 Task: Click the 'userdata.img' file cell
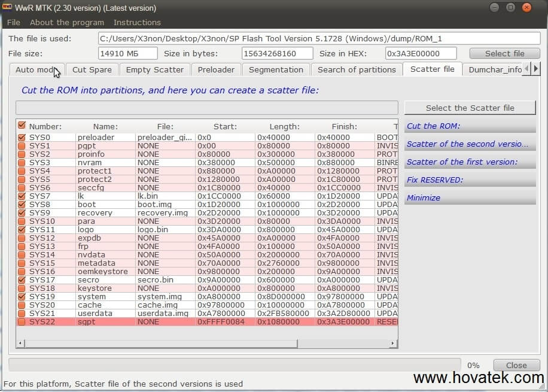165,314
